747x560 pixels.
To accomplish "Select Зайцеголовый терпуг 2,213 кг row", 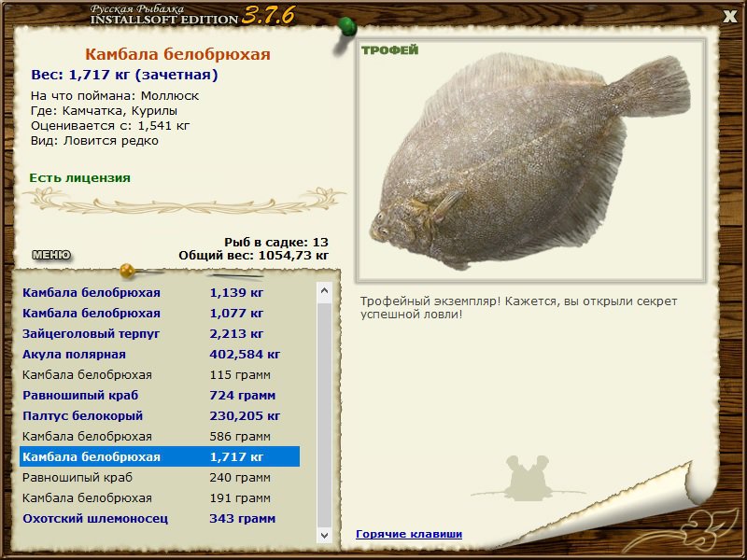I will point(160,333).
